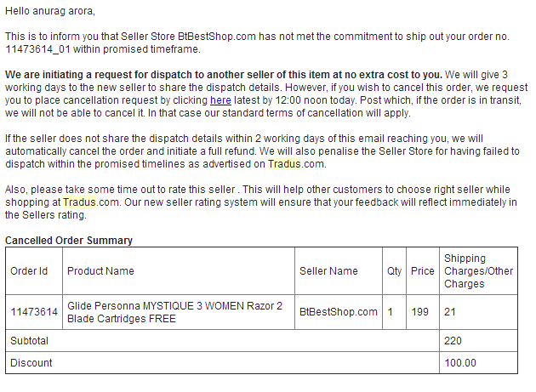Select the 'Shipping Charges/Other Charges' column header
The image size is (536, 392).
(x=476, y=271)
